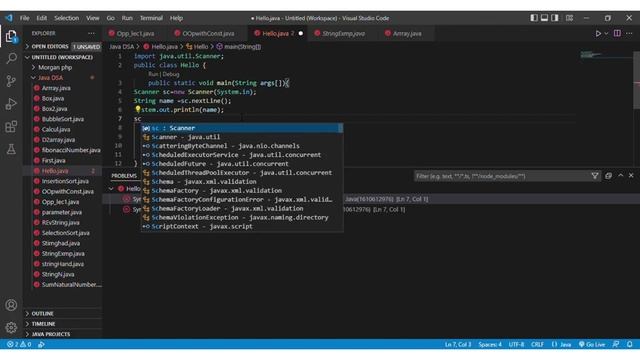Select suggestion 'SchemaFactory - javax.xml.validation'
Screen dimensions: 640x360
point(242,191)
